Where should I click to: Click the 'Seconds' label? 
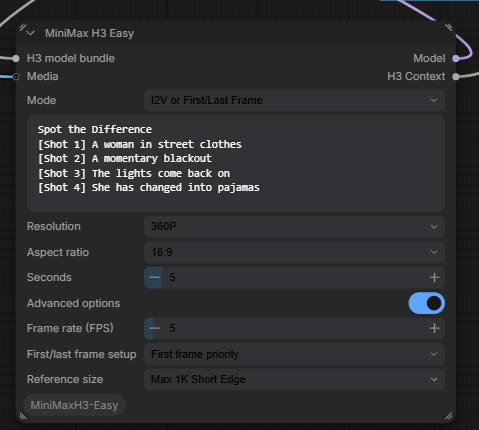click(49, 277)
